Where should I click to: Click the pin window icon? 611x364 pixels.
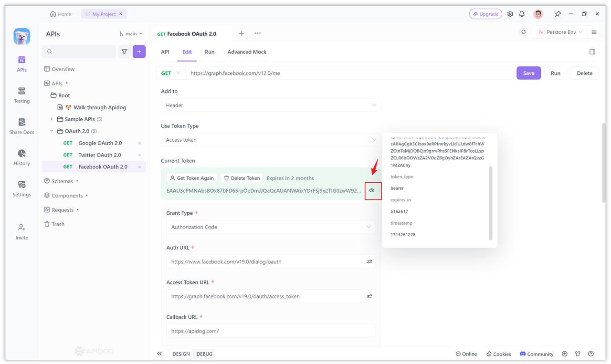pyautogui.click(x=558, y=14)
